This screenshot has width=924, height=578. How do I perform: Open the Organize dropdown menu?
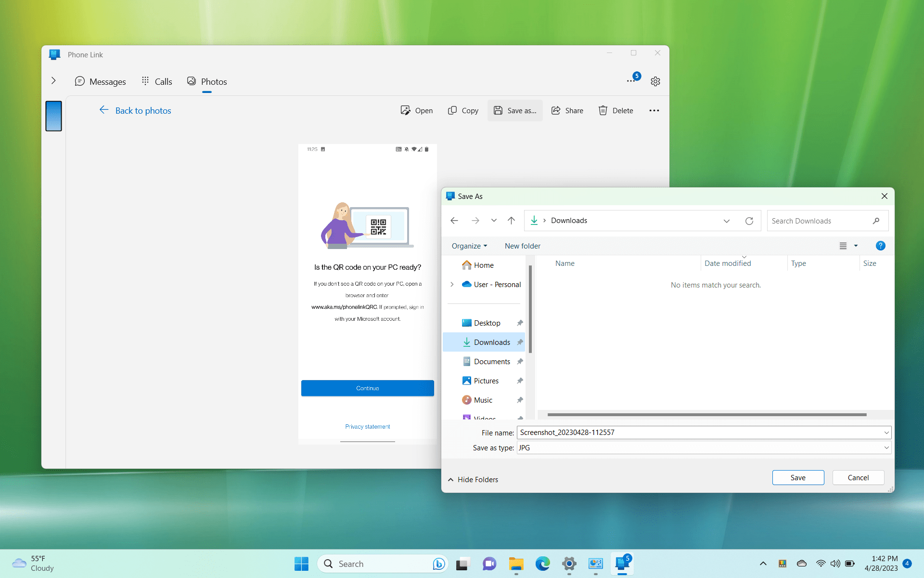tap(469, 246)
